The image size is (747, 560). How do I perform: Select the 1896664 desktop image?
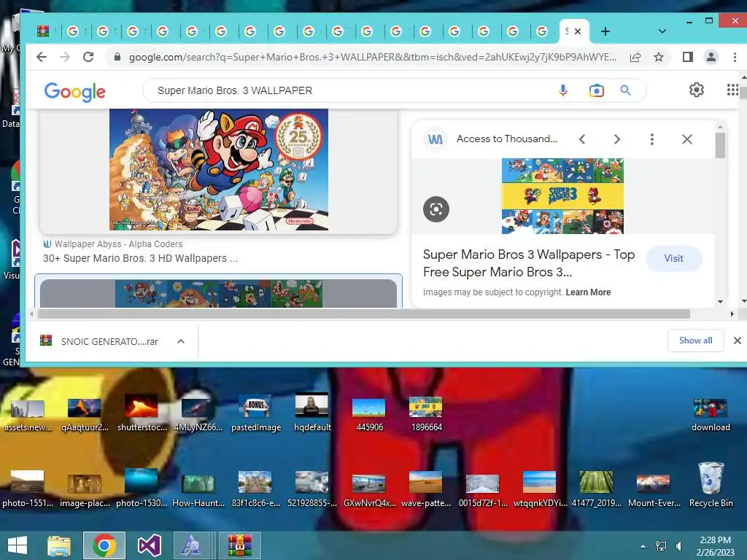click(426, 414)
